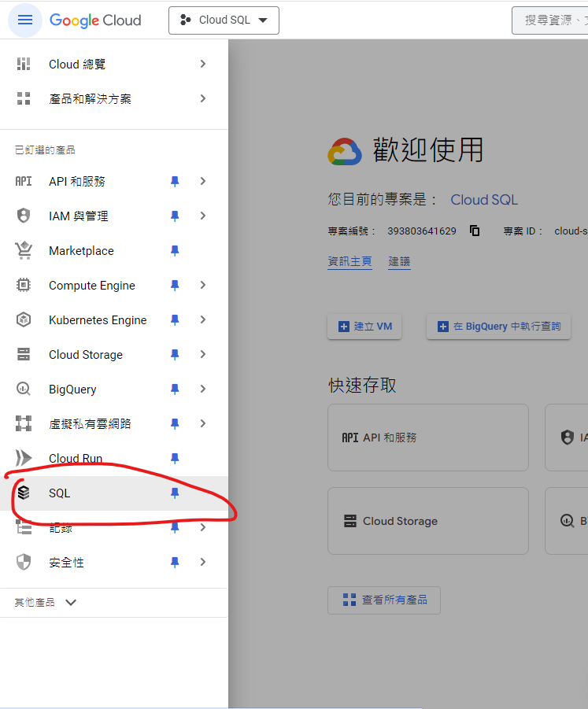Toggle the pin next to Marketplace

pos(175,251)
